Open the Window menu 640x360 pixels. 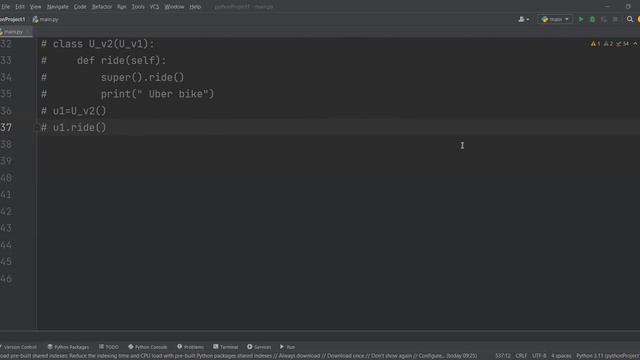click(x=174, y=7)
